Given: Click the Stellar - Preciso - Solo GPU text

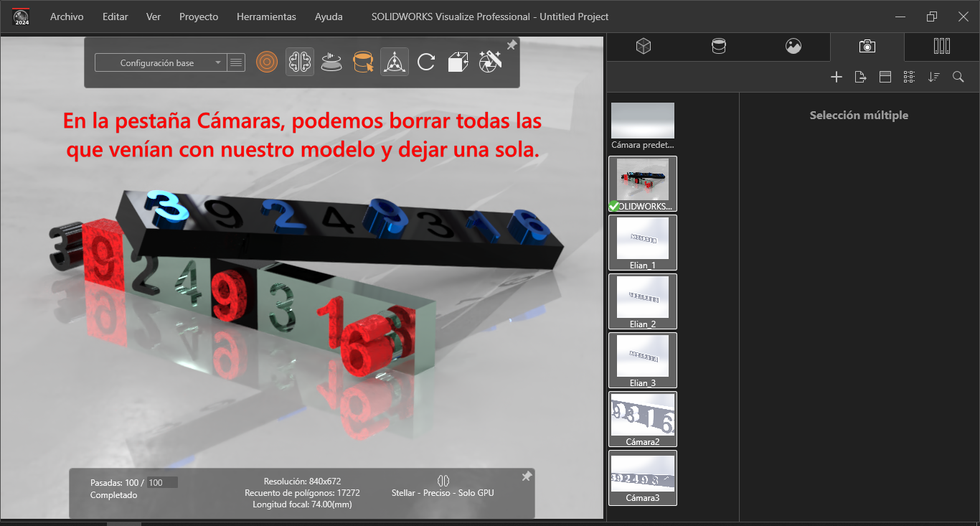Looking at the screenshot, I should point(443,493).
